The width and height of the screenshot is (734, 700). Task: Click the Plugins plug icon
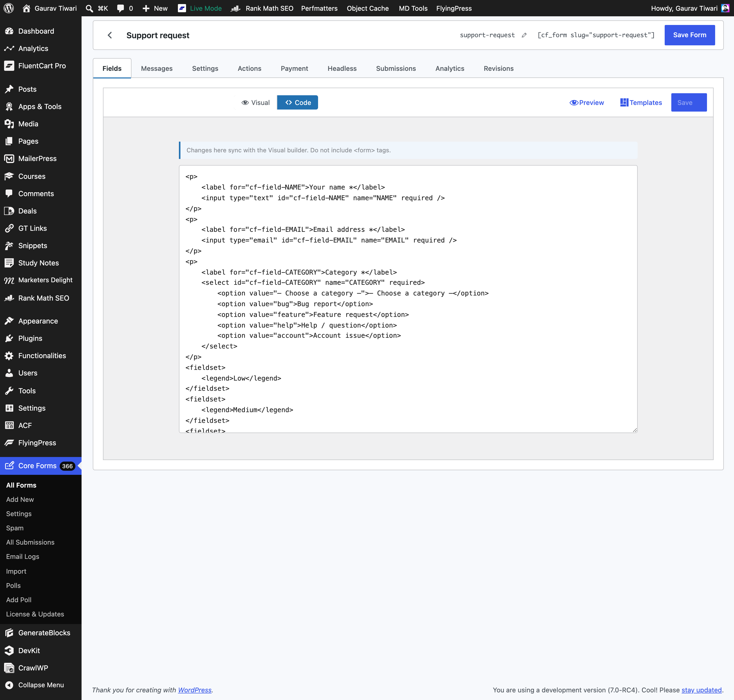point(9,339)
